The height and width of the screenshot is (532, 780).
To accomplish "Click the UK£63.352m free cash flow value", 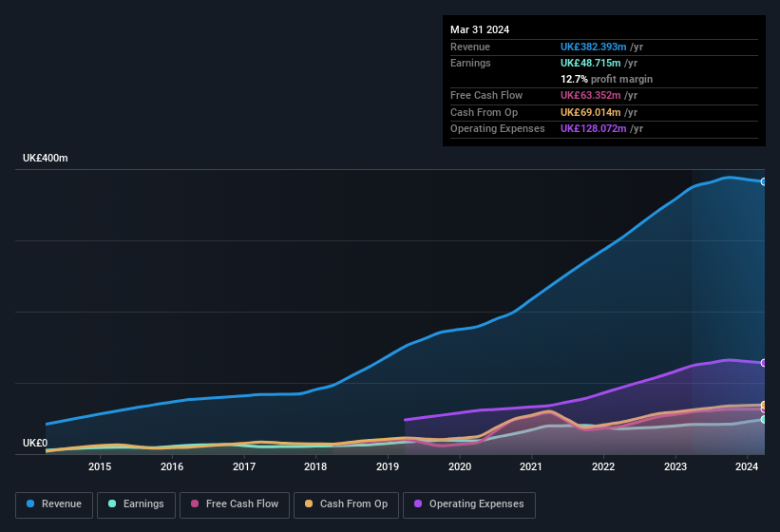I will [591, 95].
